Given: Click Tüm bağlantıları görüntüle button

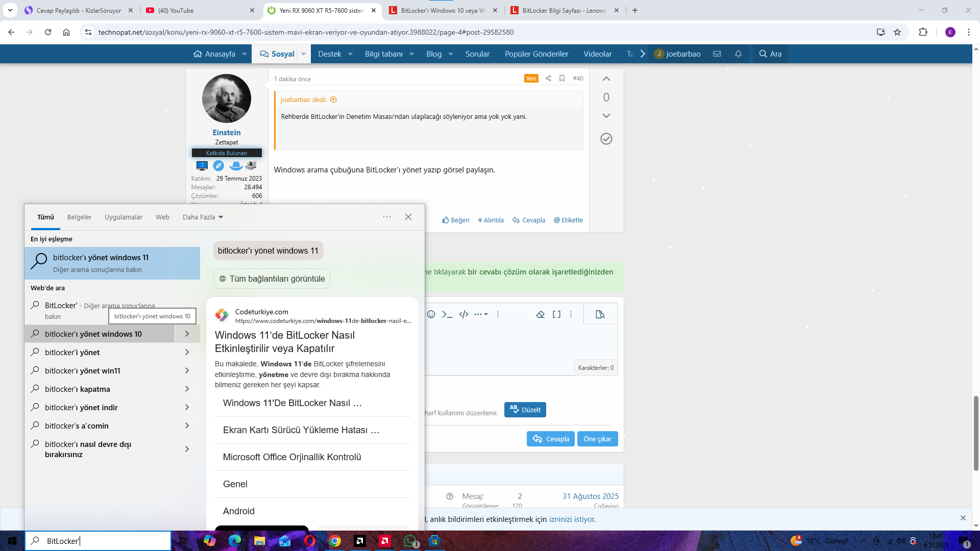Looking at the screenshot, I should click(272, 279).
